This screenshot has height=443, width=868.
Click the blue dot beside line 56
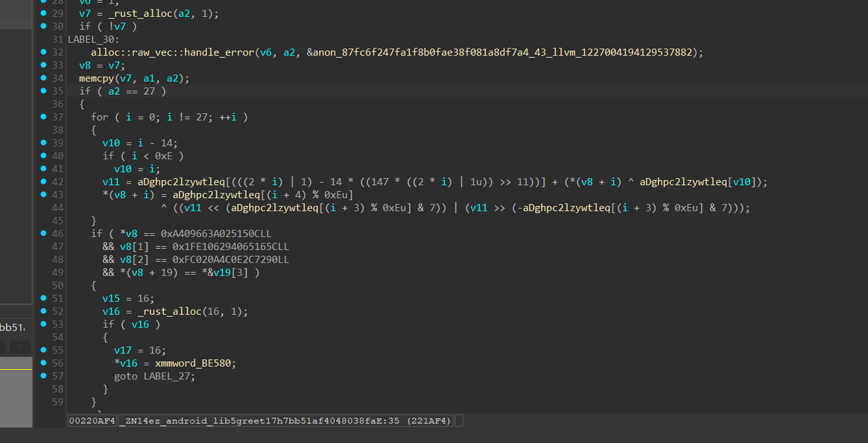[x=44, y=363]
